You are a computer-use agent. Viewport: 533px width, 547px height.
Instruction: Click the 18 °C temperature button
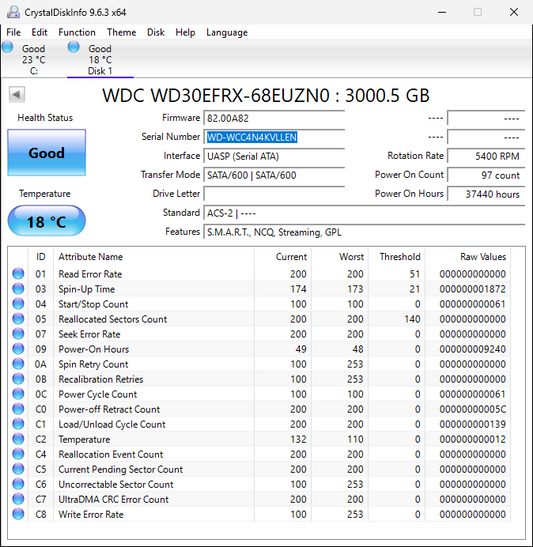tap(47, 221)
